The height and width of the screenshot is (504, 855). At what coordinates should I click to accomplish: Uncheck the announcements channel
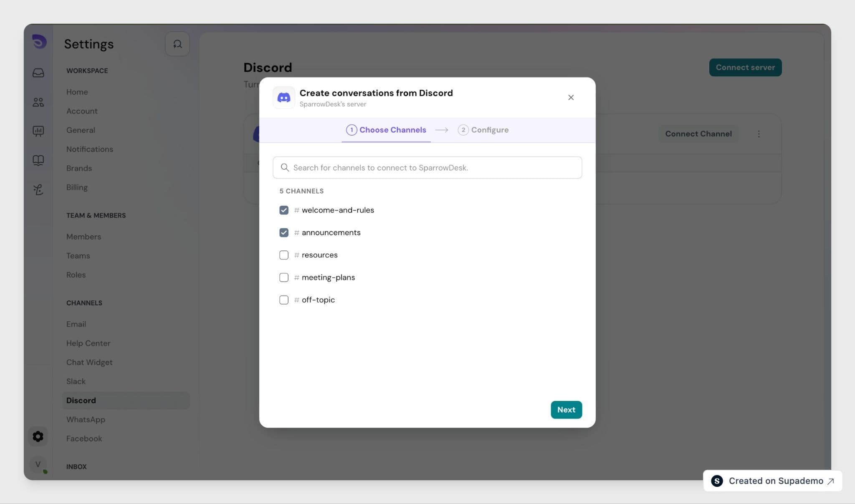[x=284, y=233]
